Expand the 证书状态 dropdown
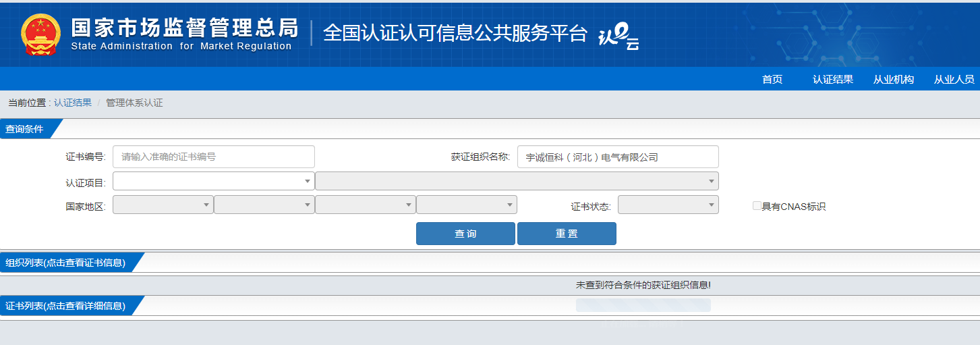 (668, 205)
